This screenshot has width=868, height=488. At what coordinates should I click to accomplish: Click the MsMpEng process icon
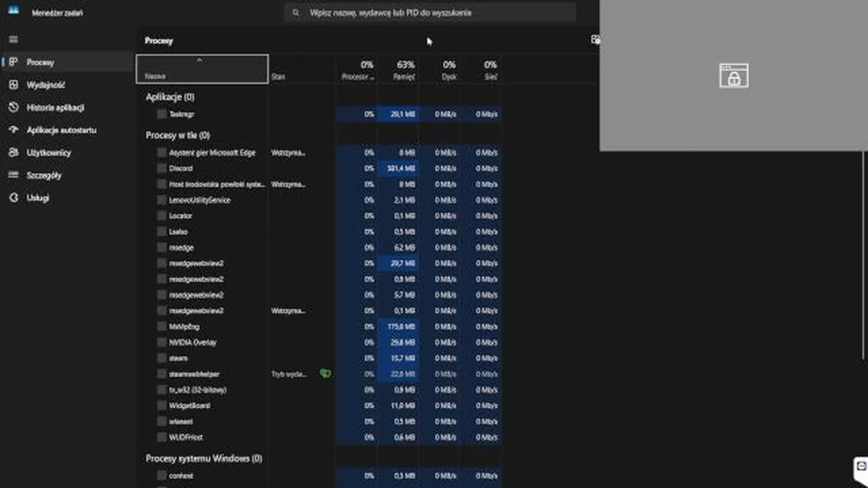pos(161,326)
